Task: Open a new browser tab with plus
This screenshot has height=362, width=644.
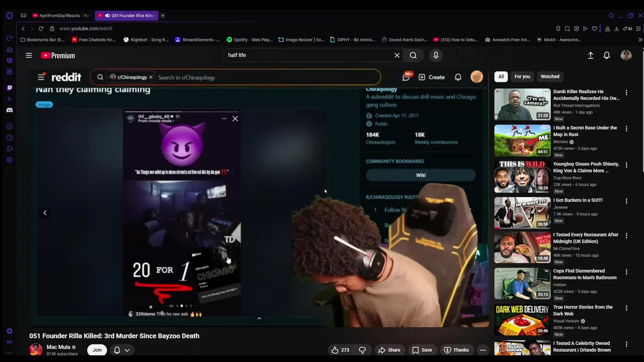Action: [163, 16]
